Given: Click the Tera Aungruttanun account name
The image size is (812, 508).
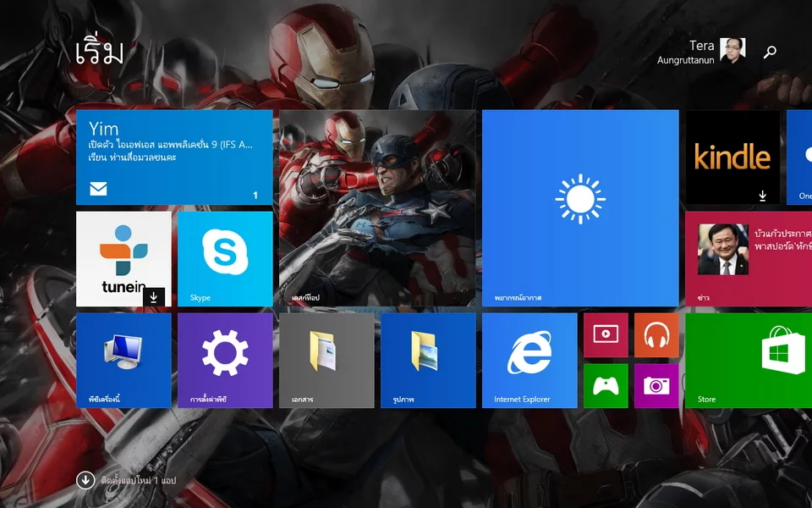Looking at the screenshot, I should point(686,52).
